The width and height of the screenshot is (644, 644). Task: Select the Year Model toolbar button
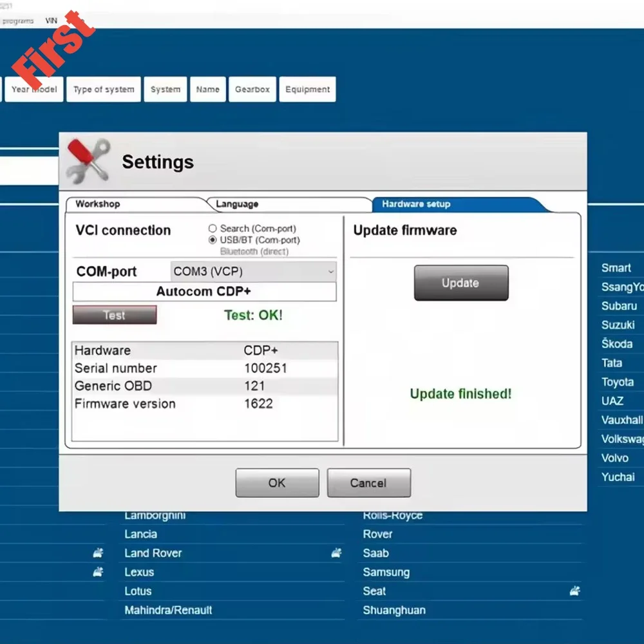tap(34, 89)
